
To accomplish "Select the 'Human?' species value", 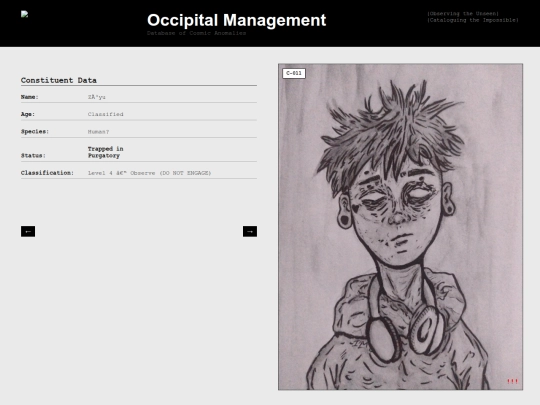I will click(x=98, y=132).
